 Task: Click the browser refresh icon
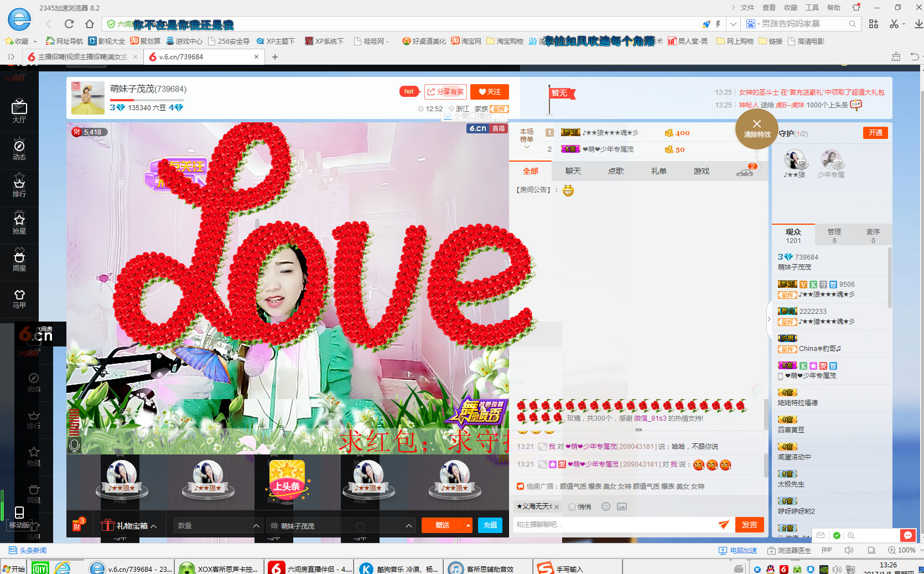[69, 24]
